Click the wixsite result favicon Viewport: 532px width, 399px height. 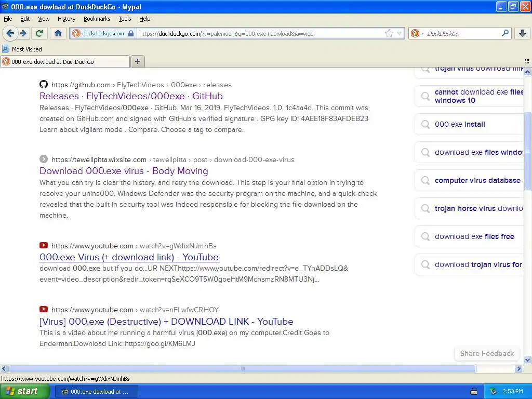(x=44, y=159)
